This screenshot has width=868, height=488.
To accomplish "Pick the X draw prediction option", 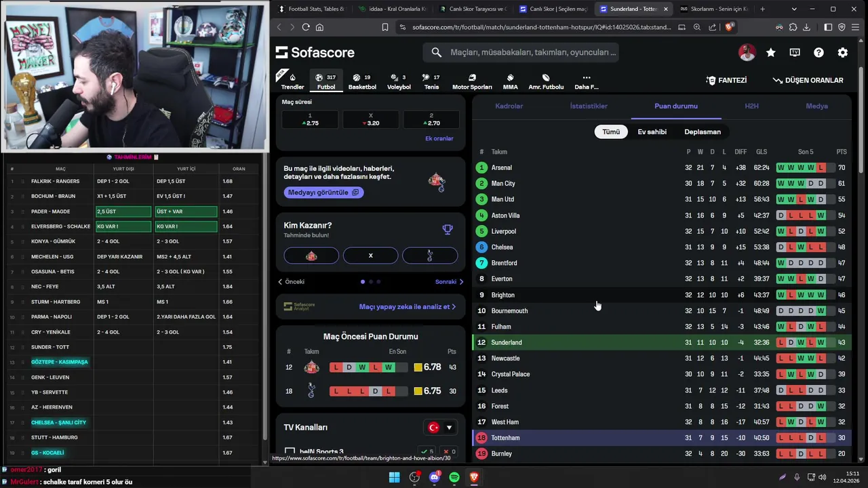I will click(370, 256).
